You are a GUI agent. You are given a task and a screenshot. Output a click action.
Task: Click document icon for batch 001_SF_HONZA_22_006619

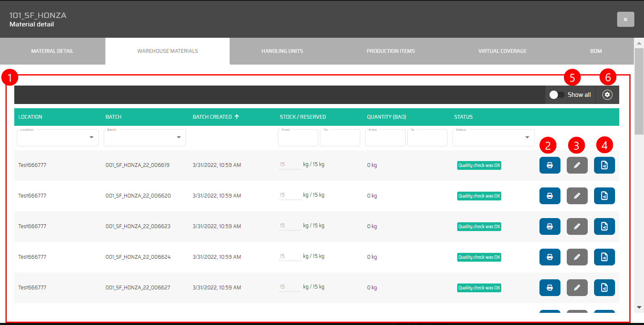604,165
